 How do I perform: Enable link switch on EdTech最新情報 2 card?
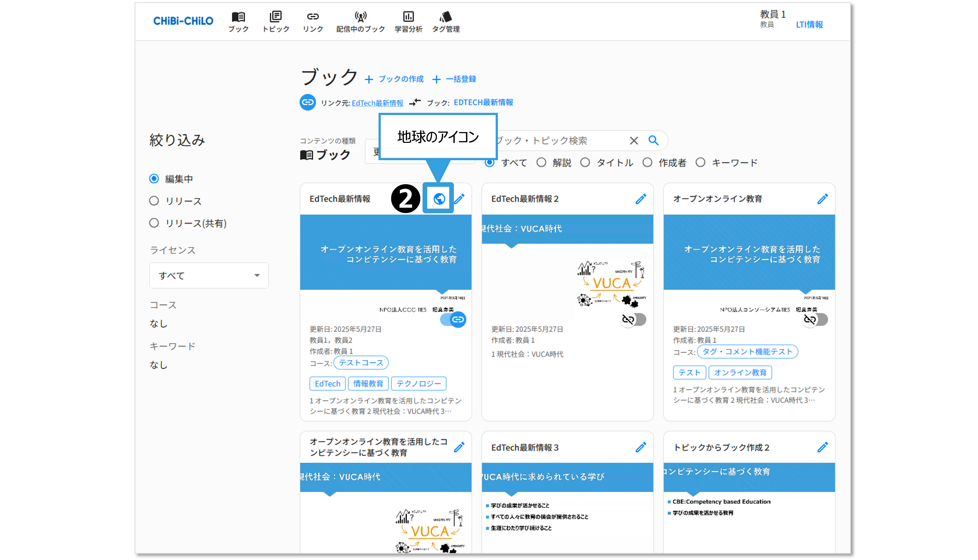pyautogui.click(x=634, y=319)
